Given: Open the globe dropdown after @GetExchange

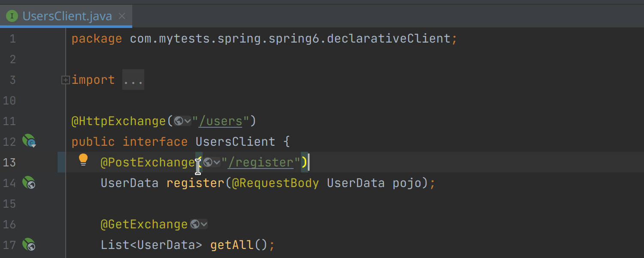Looking at the screenshot, I should click(199, 224).
